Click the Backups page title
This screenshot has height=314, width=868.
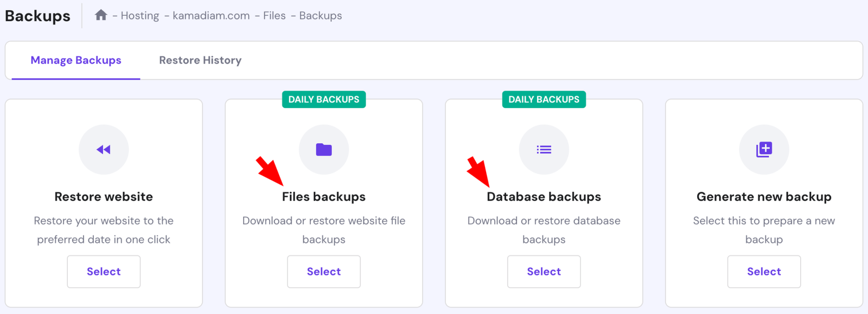37,16
